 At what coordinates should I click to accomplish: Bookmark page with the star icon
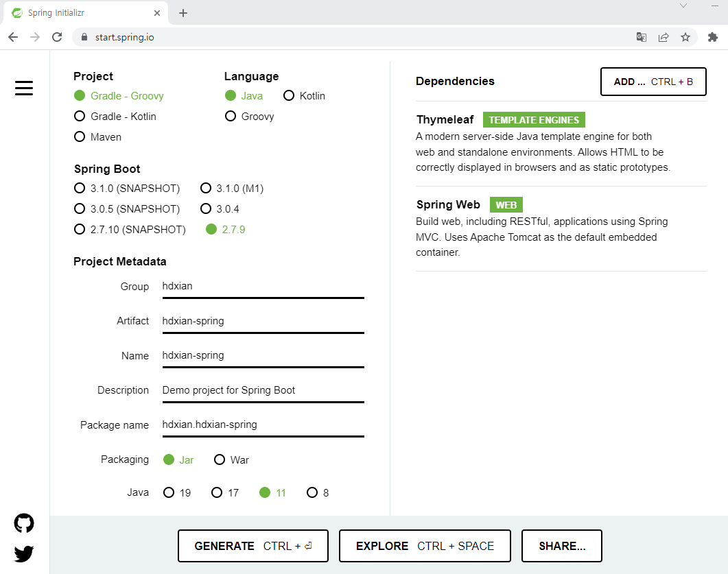pyautogui.click(x=685, y=37)
